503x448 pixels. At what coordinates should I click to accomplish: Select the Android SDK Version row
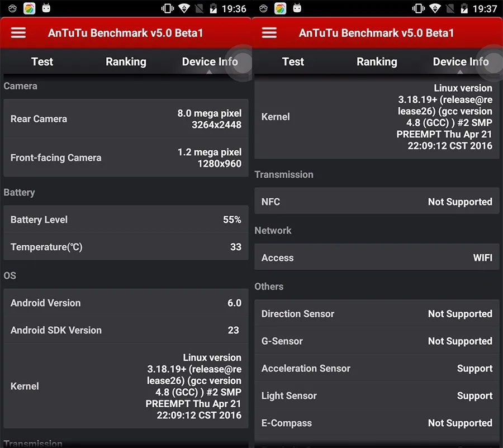pyautogui.click(x=126, y=330)
